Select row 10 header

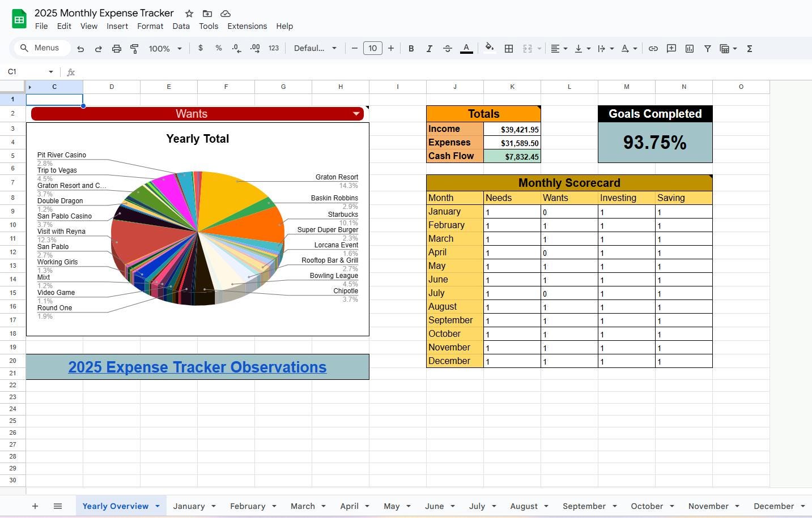tap(12, 225)
